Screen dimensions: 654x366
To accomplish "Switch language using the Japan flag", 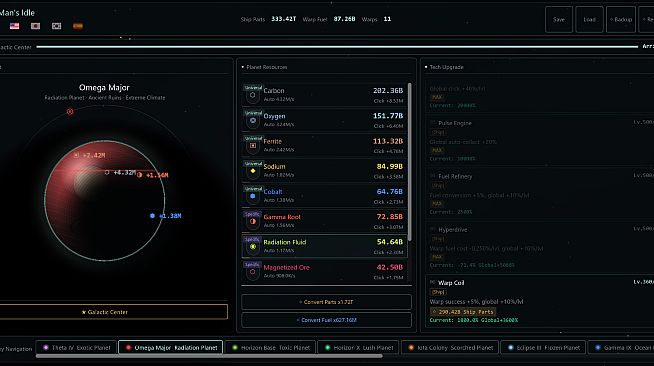I will pos(35,26).
